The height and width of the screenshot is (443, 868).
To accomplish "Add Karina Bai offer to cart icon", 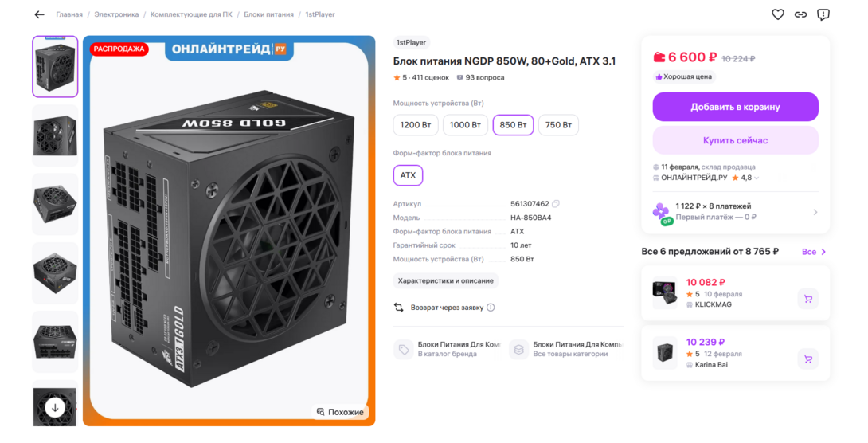I will pos(808,359).
